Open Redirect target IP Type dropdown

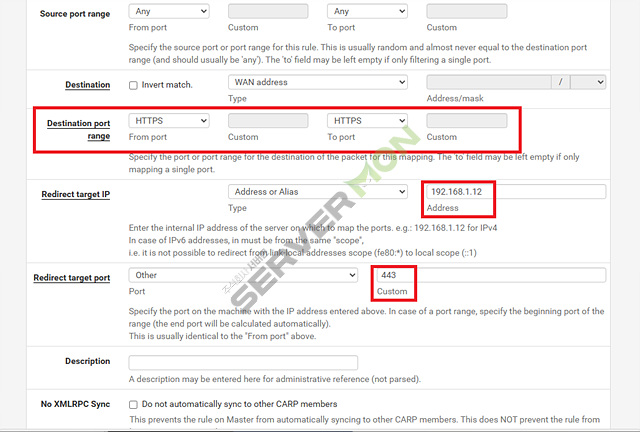(x=318, y=192)
